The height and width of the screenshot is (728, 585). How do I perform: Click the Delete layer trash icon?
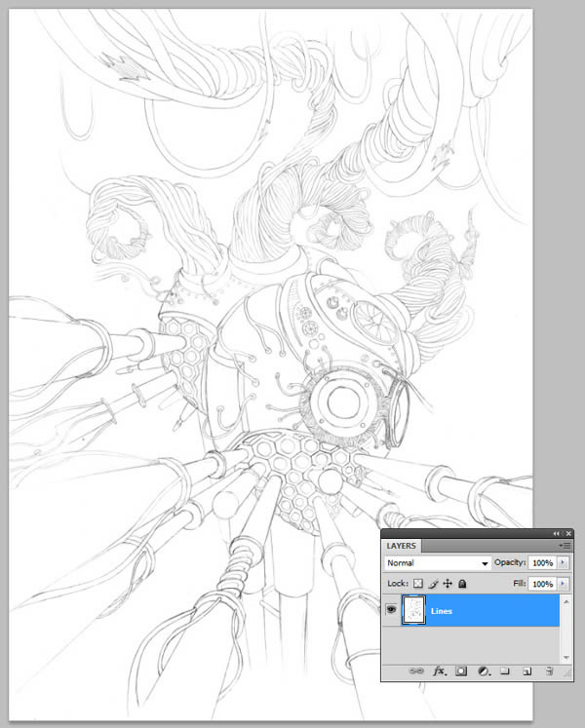(549, 671)
